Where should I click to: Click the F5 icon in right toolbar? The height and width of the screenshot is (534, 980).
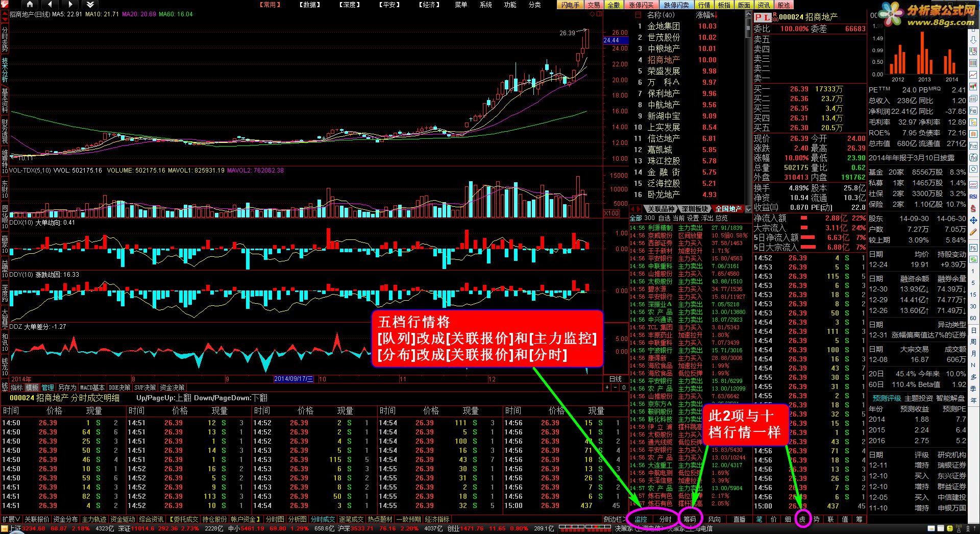(x=973, y=248)
